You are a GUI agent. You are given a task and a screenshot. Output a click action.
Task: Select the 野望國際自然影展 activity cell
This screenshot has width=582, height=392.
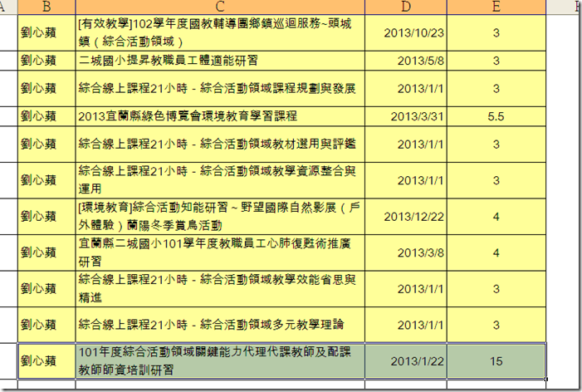219,216
